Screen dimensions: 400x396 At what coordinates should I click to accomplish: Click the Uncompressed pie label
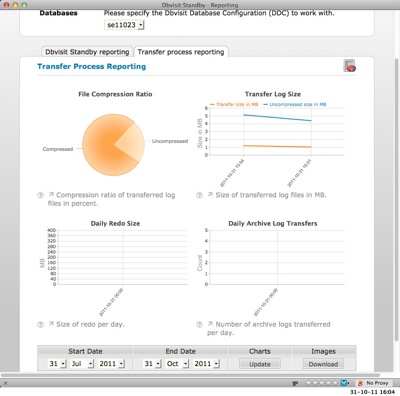pos(170,141)
